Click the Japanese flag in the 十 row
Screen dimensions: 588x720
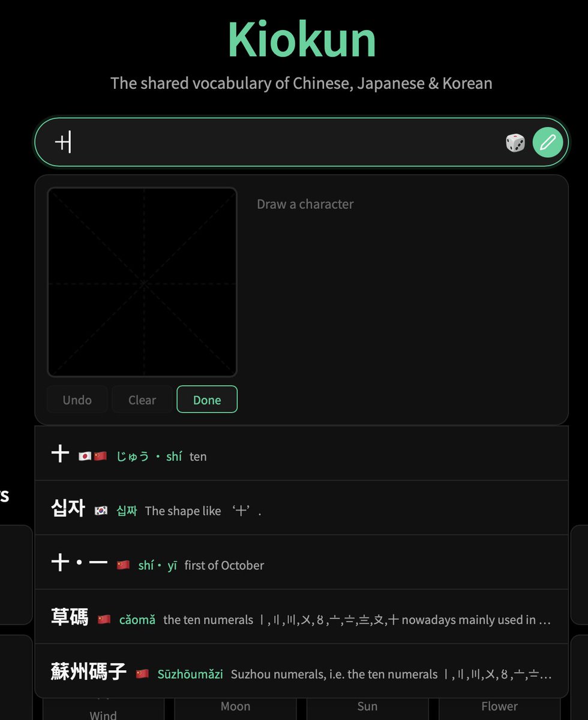85,457
